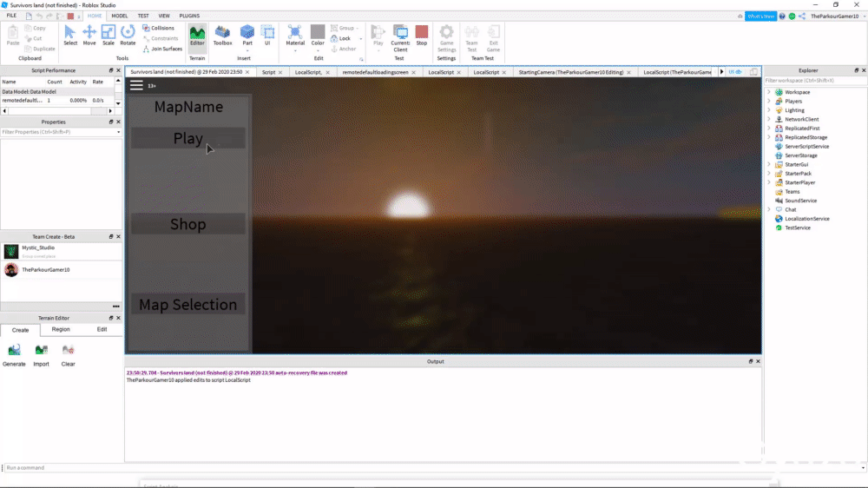Screen dimensions: 868x488
Task: Expand the ReplicatedFirst node
Action: [769, 129]
